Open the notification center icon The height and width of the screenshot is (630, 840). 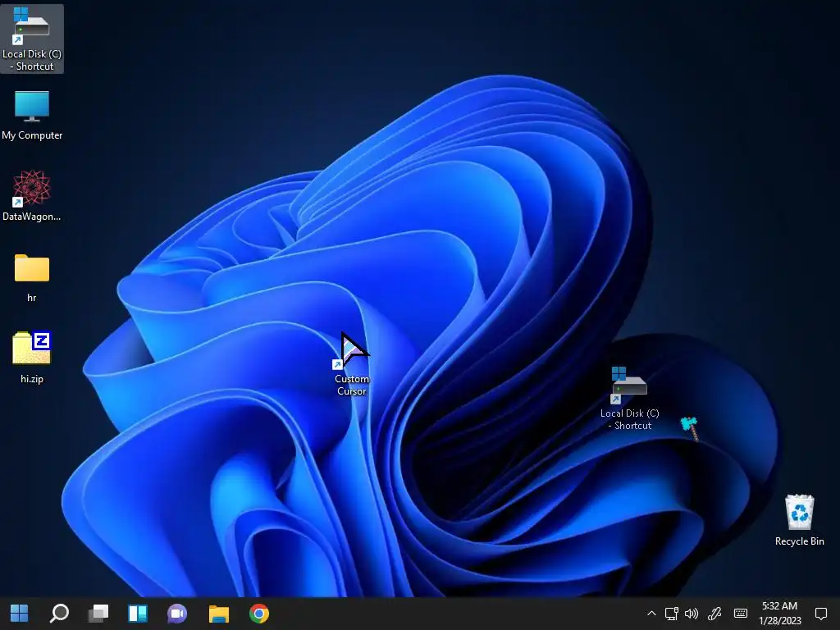click(820, 614)
